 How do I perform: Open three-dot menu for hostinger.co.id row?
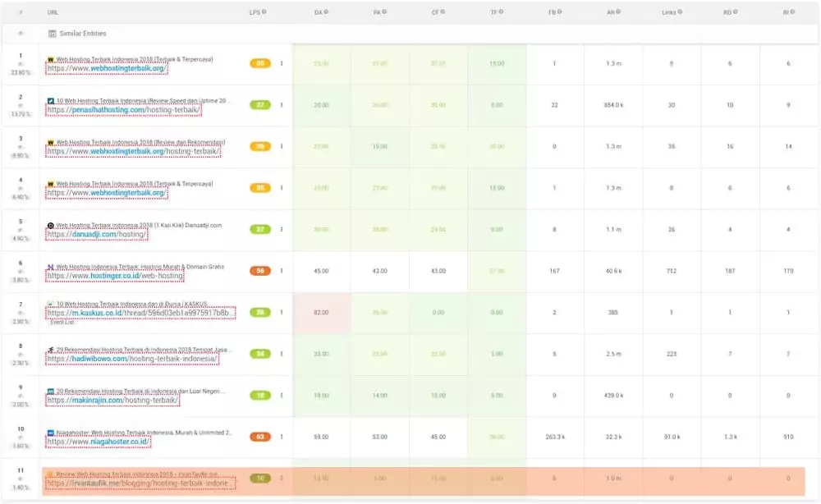point(282,271)
